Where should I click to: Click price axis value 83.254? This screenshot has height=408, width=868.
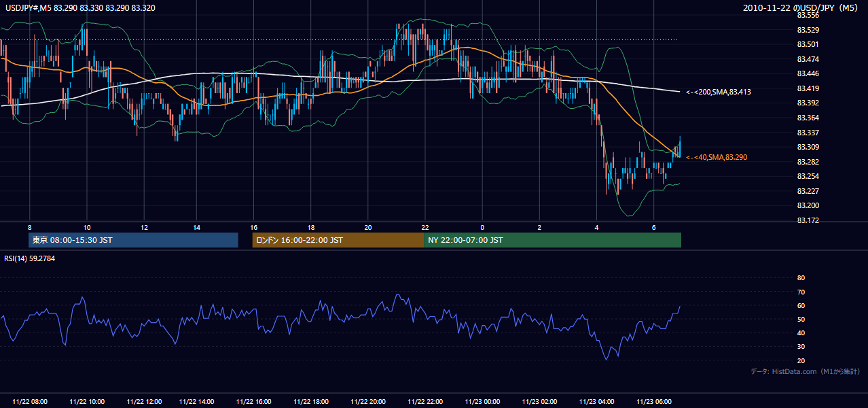coord(808,176)
